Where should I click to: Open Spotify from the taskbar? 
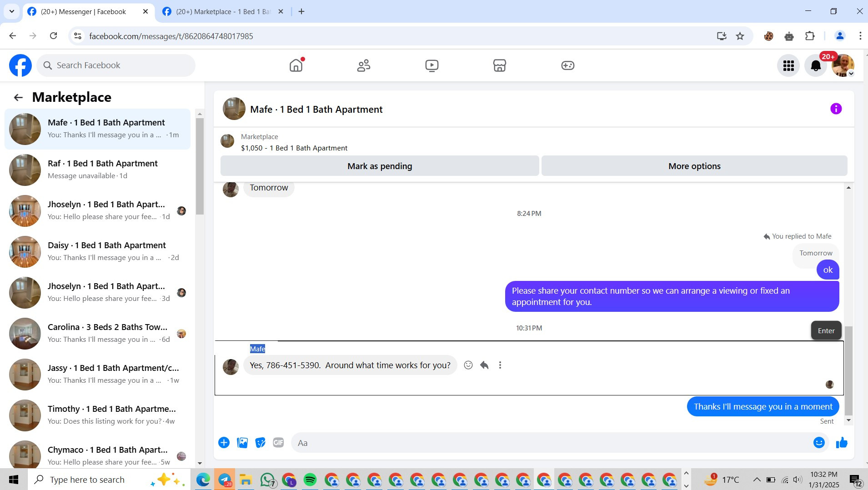[x=310, y=480]
